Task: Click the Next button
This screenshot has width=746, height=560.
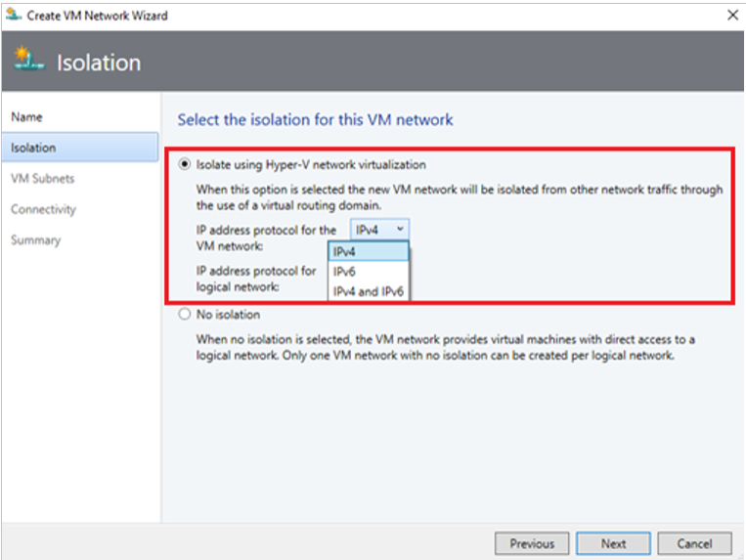Action: pos(613,543)
